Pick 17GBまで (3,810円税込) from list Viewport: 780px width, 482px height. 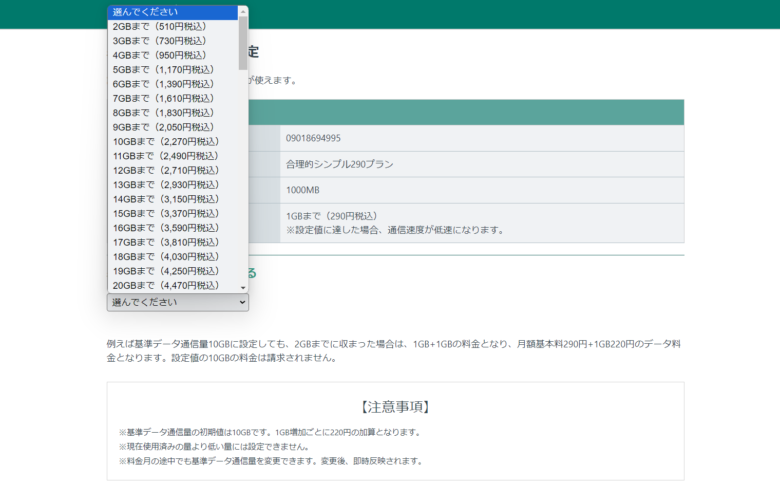tap(172, 242)
